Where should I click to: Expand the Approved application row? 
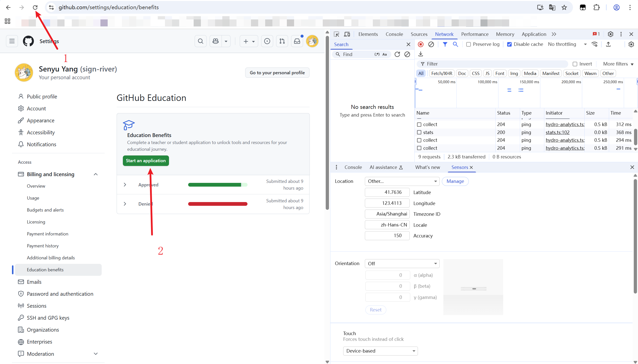click(125, 185)
